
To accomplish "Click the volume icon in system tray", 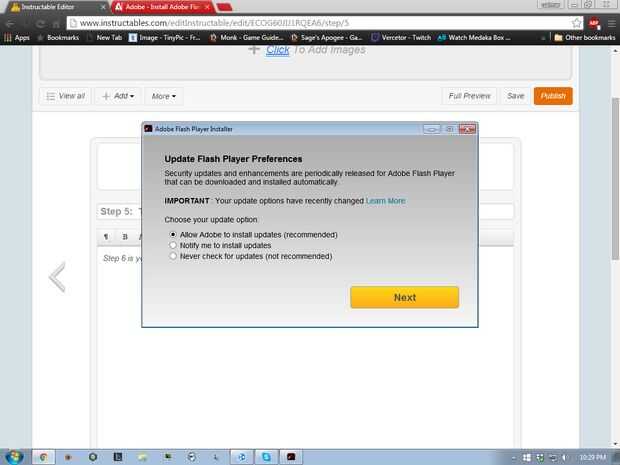I will 564,457.
